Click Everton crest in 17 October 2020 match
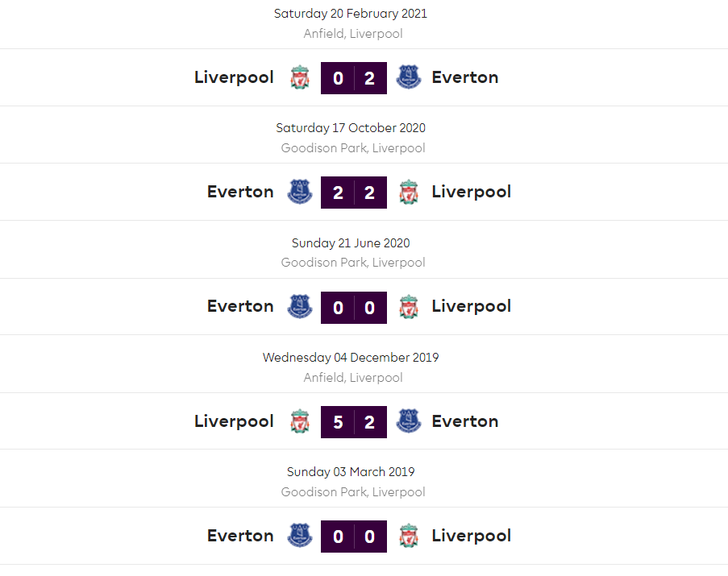728x576 pixels. point(300,192)
